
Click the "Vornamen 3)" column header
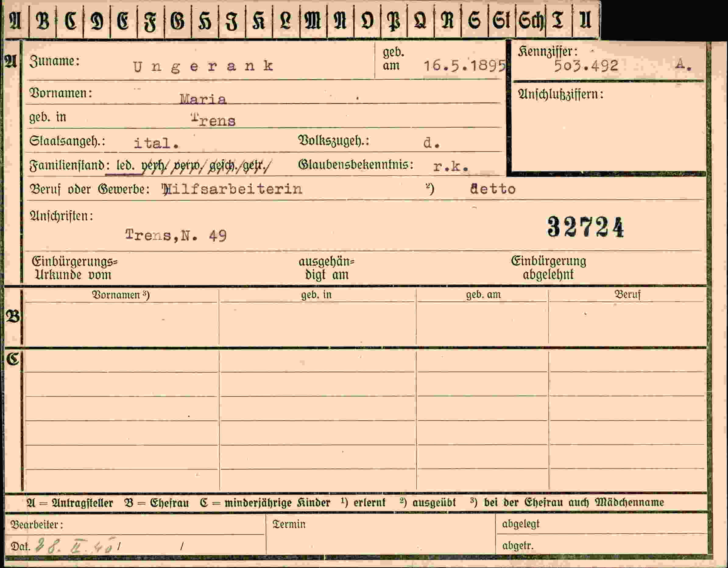point(121,295)
